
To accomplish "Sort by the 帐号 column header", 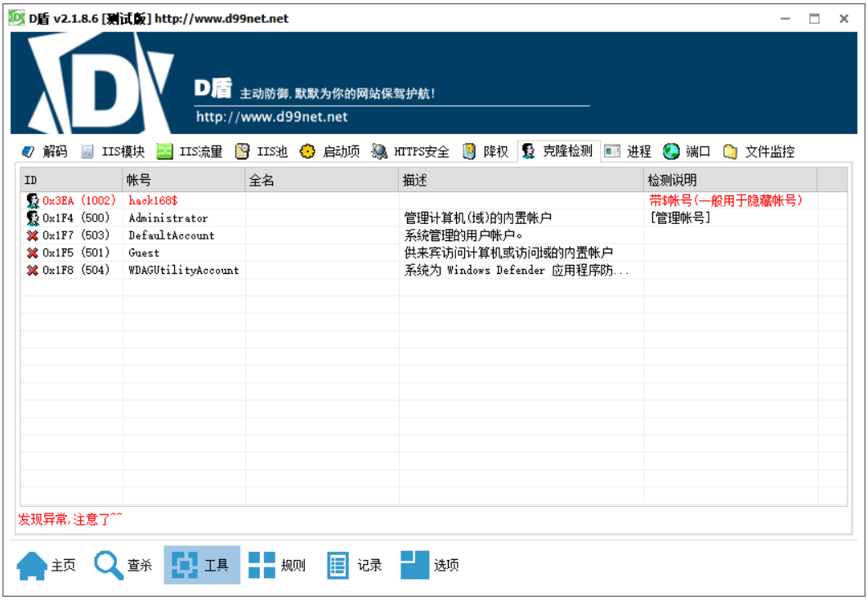I will (184, 180).
